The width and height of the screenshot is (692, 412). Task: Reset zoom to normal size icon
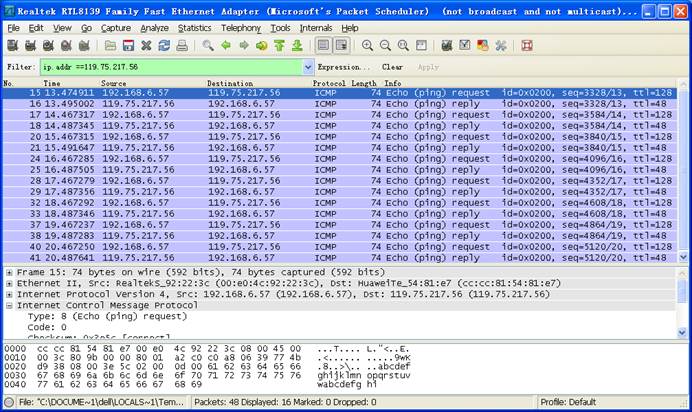[x=403, y=45]
